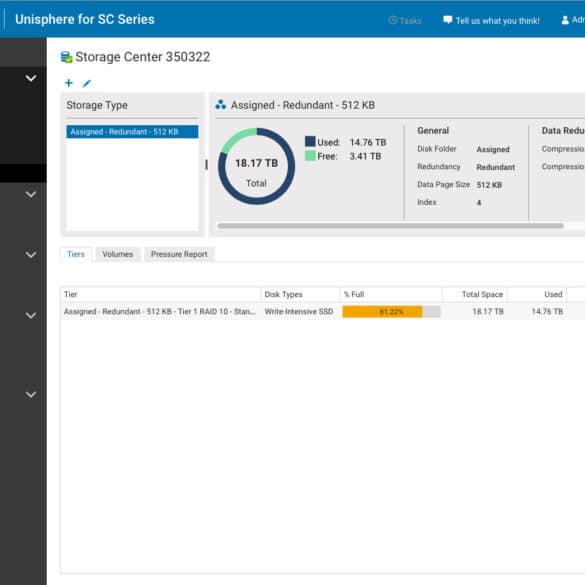The width and height of the screenshot is (585, 585).
Task: Open the Pressure Report tab
Action: click(x=179, y=254)
